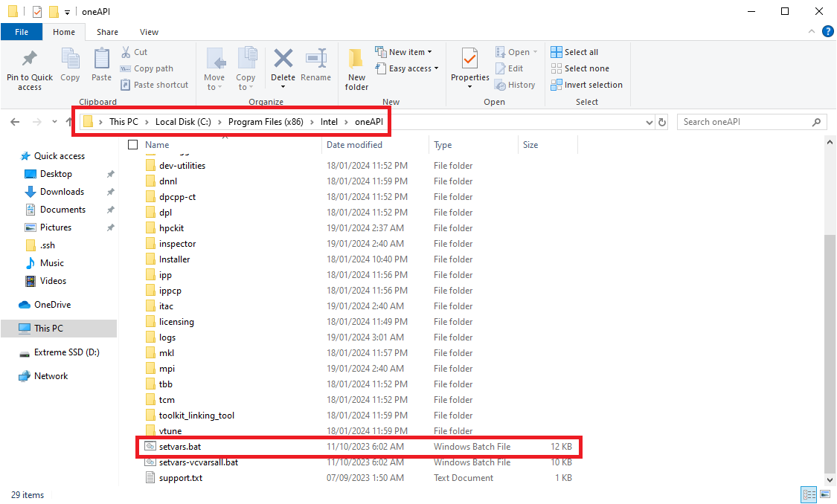Viewport: 837px width, 504px height.
Task: Sort by the Date modified column
Action: pos(375,144)
